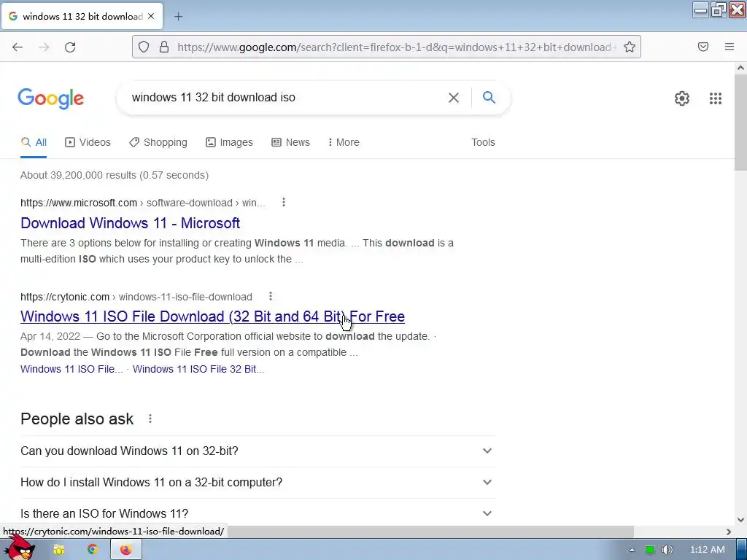Screen dimensions: 747x560
Task: Go back with the browser back arrow
Action: pyautogui.click(x=18, y=47)
